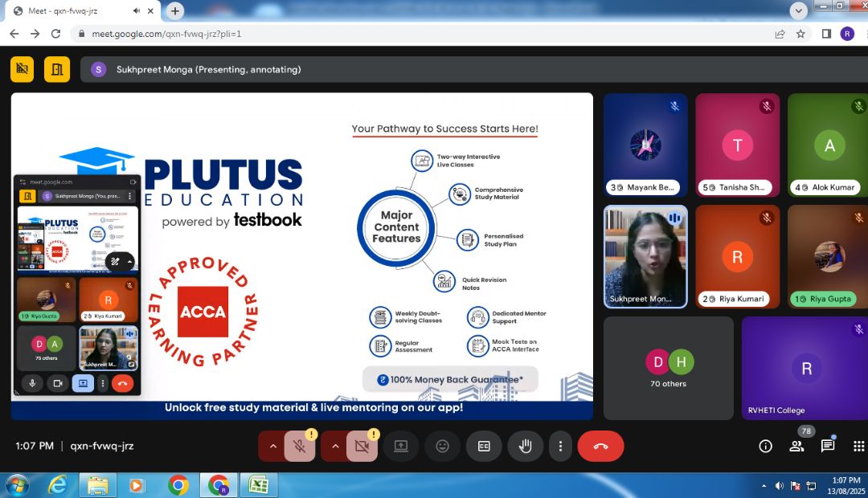Click the 70 others participants tile
The image size is (868, 498).
tap(668, 368)
